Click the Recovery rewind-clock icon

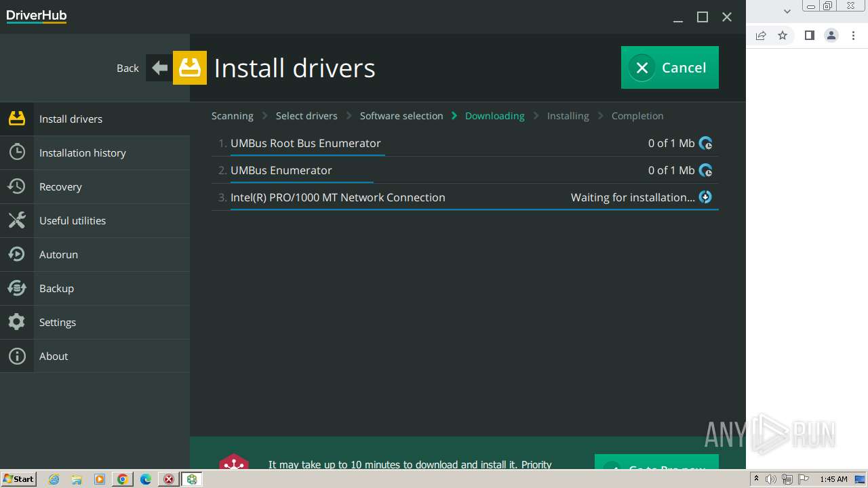pos(17,186)
